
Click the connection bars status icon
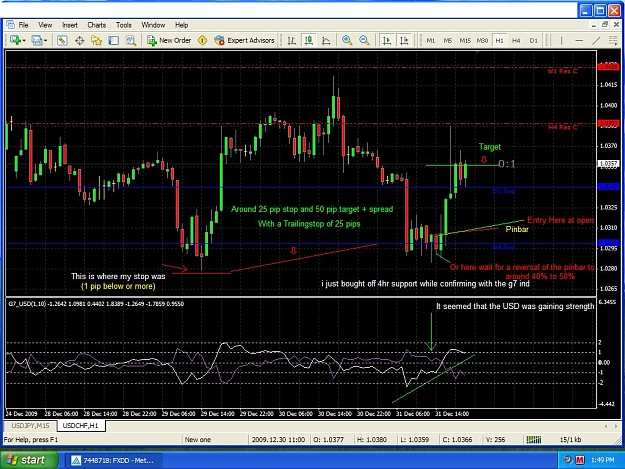tap(534, 440)
